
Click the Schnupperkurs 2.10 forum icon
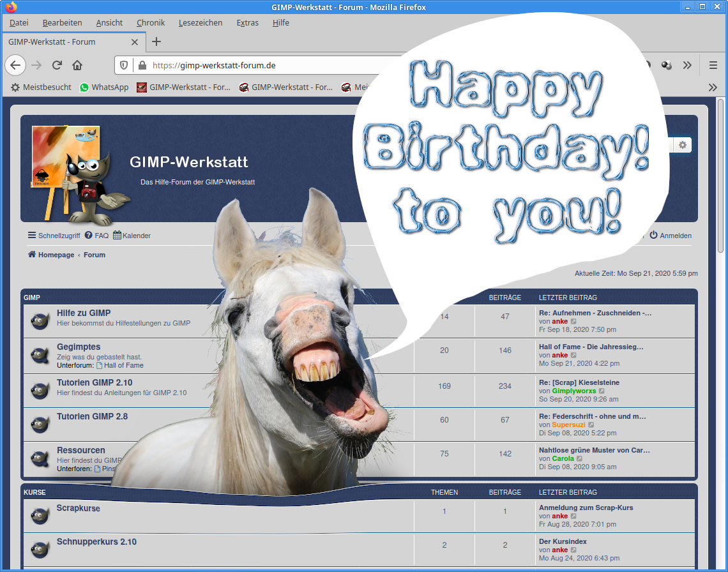(40, 550)
